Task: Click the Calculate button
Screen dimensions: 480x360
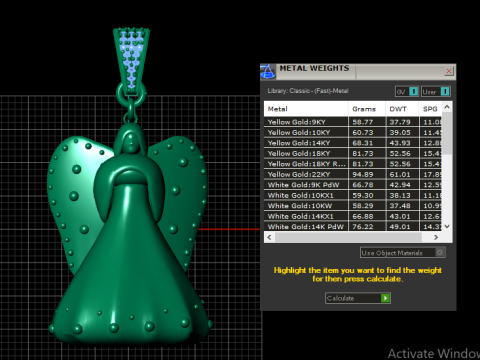Action: click(358, 298)
